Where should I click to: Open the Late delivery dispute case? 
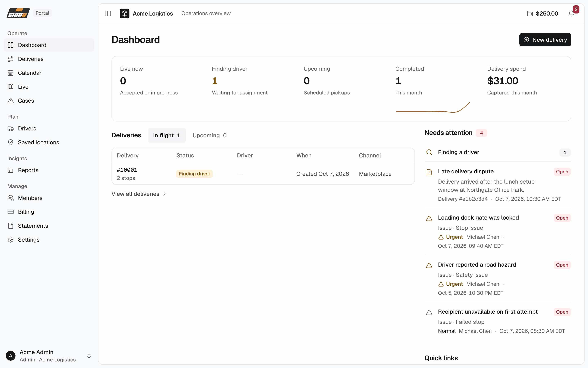coord(498,185)
